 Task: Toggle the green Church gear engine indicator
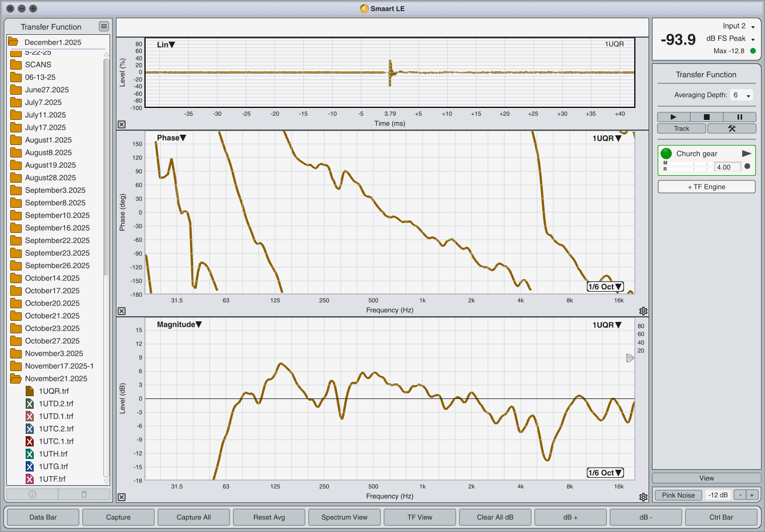(666, 154)
